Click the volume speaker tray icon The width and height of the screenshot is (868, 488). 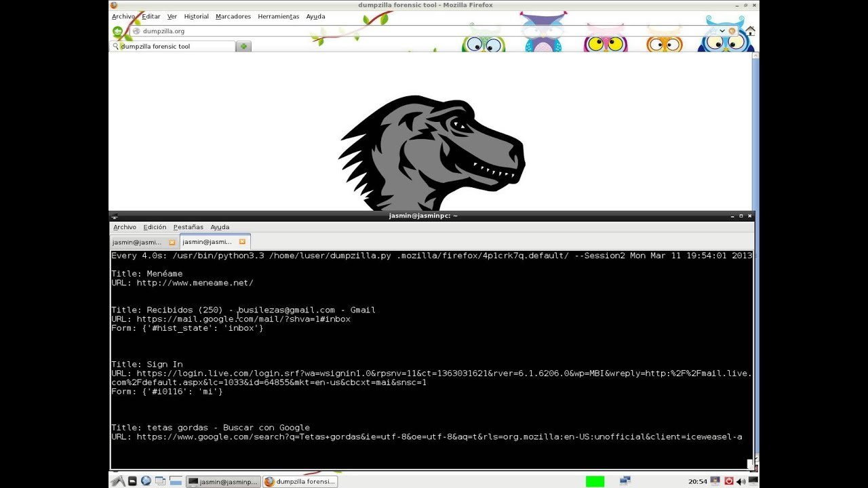(x=741, y=481)
